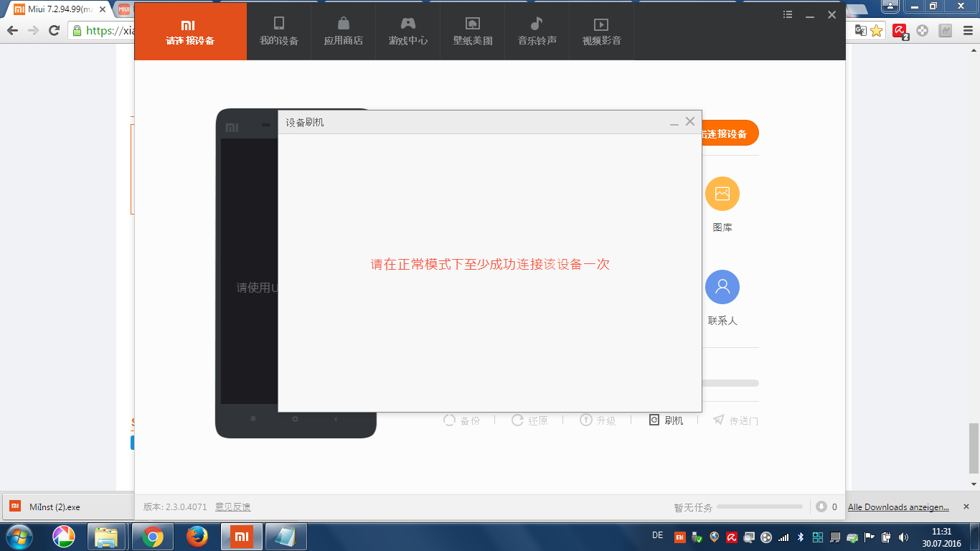980x551 pixels.
Task: Open the Mi assistant menu list icon
Action: pos(788,14)
